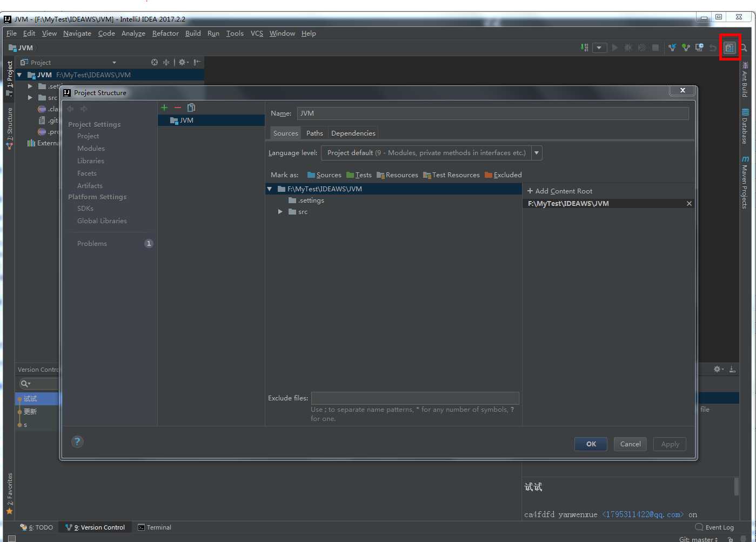Viewport: 756px width, 542px height.
Task: Click the module Name input field
Action: click(493, 113)
